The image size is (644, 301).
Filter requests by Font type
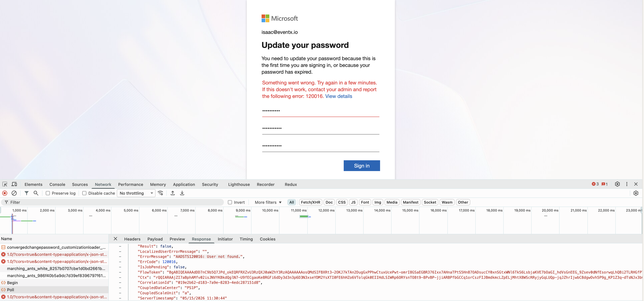pos(365,202)
